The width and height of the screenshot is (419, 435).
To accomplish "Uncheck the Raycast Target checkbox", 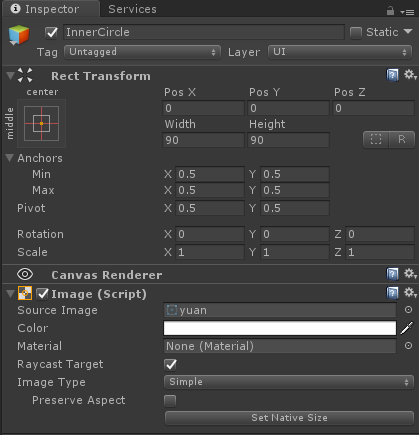I will [170, 364].
